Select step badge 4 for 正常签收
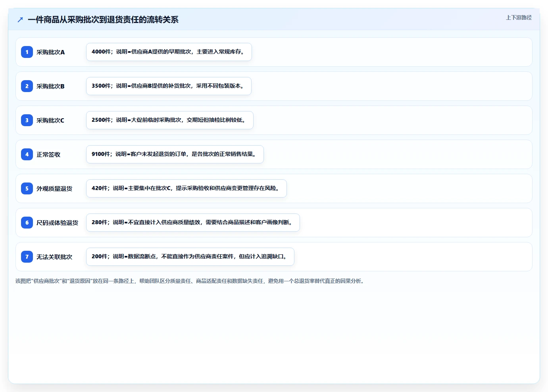This screenshot has height=392, width=548. click(x=27, y=154)
